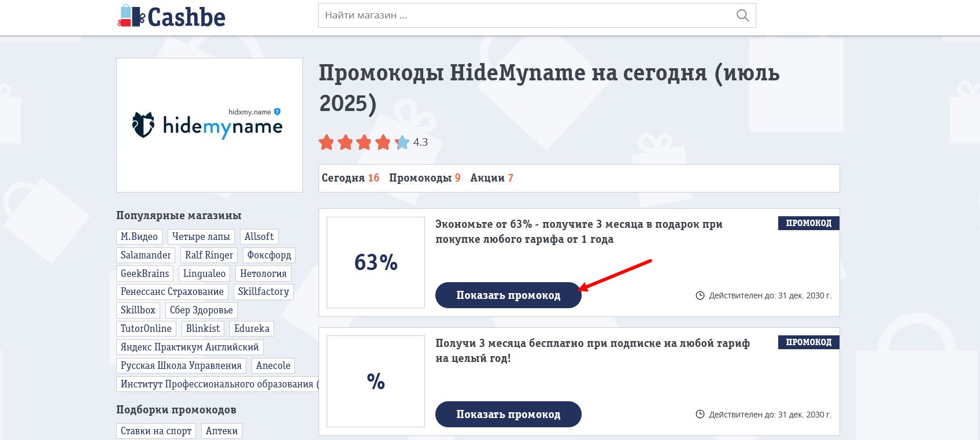Open the Четыре лапы store link

[201, 236]
